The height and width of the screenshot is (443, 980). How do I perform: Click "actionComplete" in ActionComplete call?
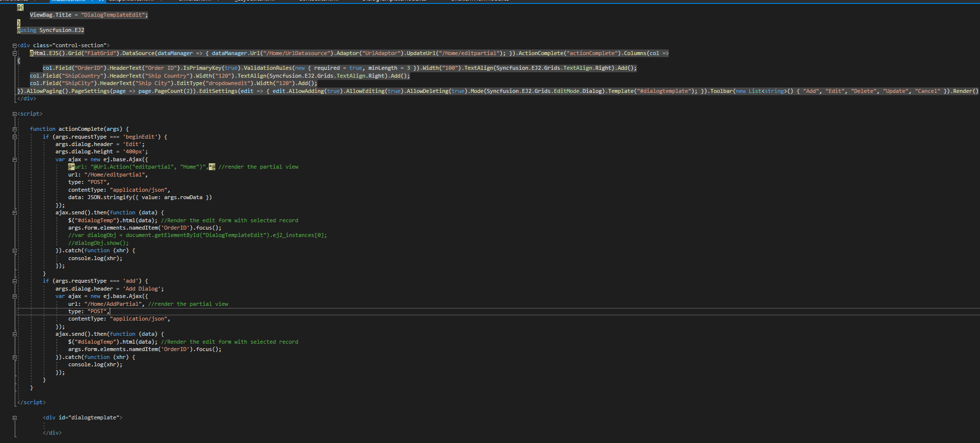pyautogui.click(x=592, y=53)
